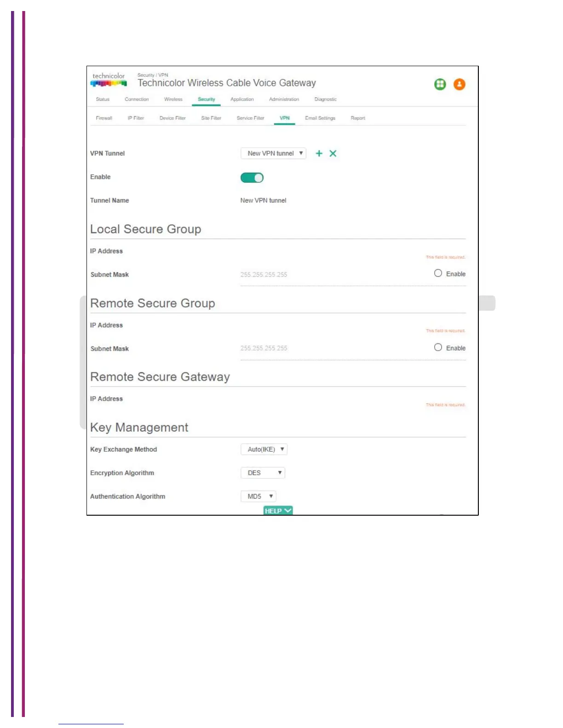Go to the Connection tab
Screen dimensions: 563x728
pyautogui.click(x=137, y=99)
